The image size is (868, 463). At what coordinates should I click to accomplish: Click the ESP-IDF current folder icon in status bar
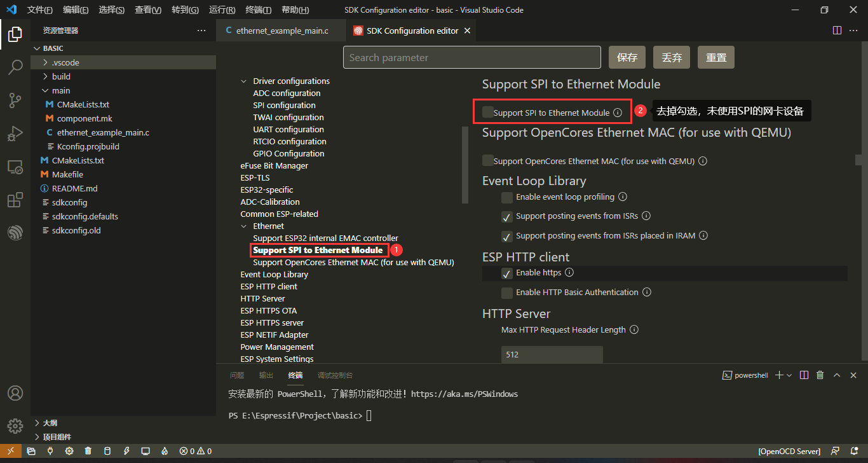click(31, 452)
